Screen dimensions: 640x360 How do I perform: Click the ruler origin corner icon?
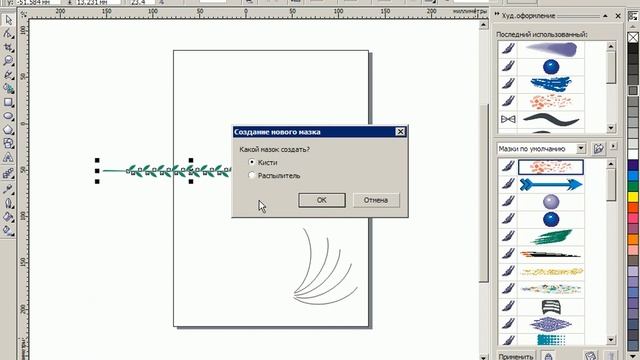23,14
